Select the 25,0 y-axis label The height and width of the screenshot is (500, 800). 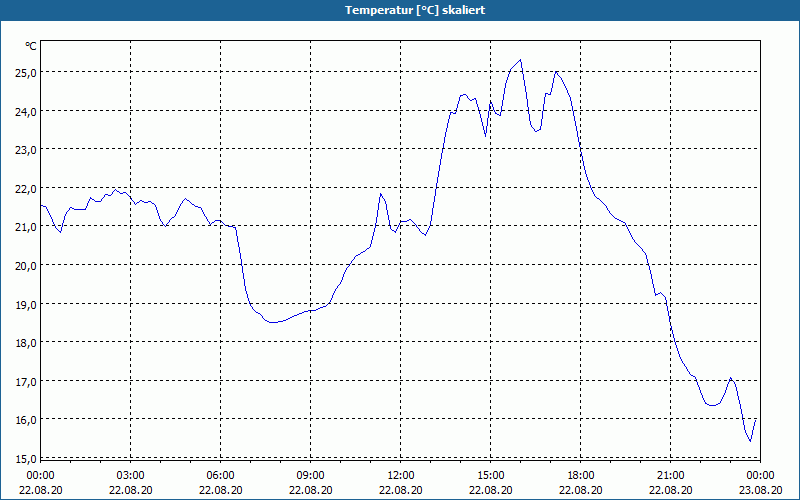[26, 72]
